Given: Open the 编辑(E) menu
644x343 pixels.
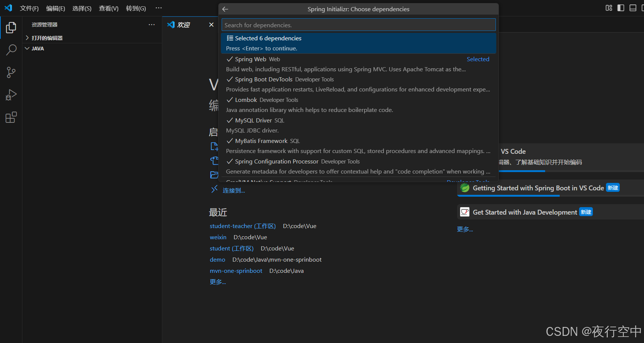Looking at the screenshot, I should (56, 8).
